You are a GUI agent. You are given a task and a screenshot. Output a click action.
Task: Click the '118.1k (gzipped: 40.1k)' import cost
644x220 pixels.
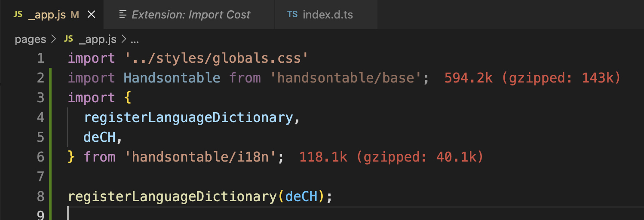point(392,157)
